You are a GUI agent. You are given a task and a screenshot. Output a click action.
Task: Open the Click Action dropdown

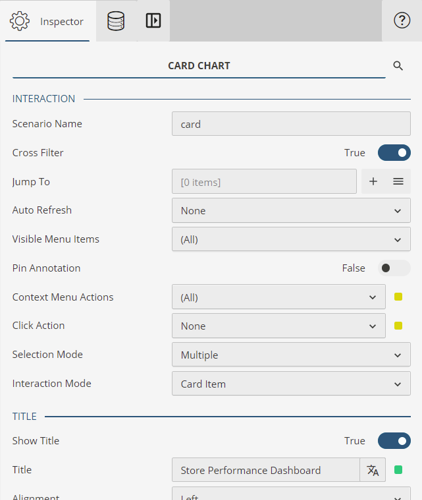(279, 326)
